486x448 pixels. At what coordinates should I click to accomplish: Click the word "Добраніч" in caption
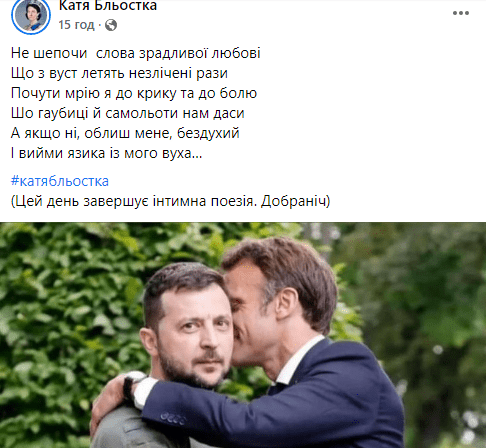293,201
